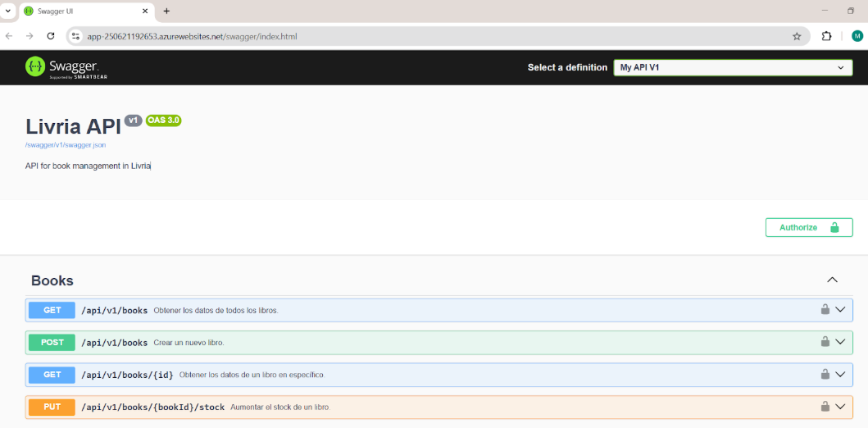The width and height of the screenshot is (868, 428).
Task: Expand the PUT books stock chevron
Action: coord(840,407)
